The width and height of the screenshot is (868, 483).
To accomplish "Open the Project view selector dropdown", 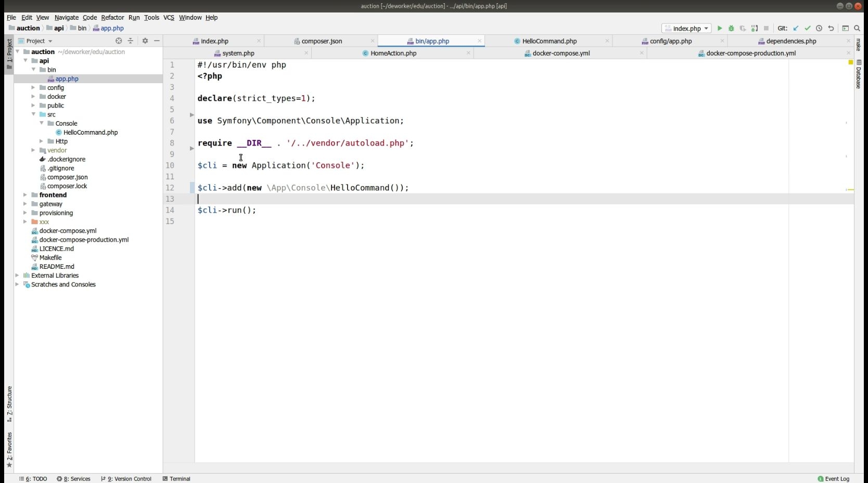I will click(x=35, y=41).
